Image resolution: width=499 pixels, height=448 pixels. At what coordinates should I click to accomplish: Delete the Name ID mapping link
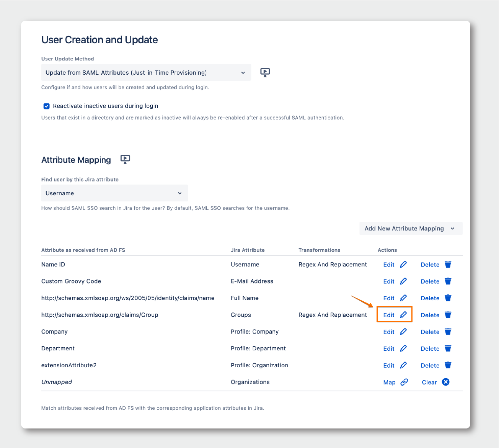(430, 265)
